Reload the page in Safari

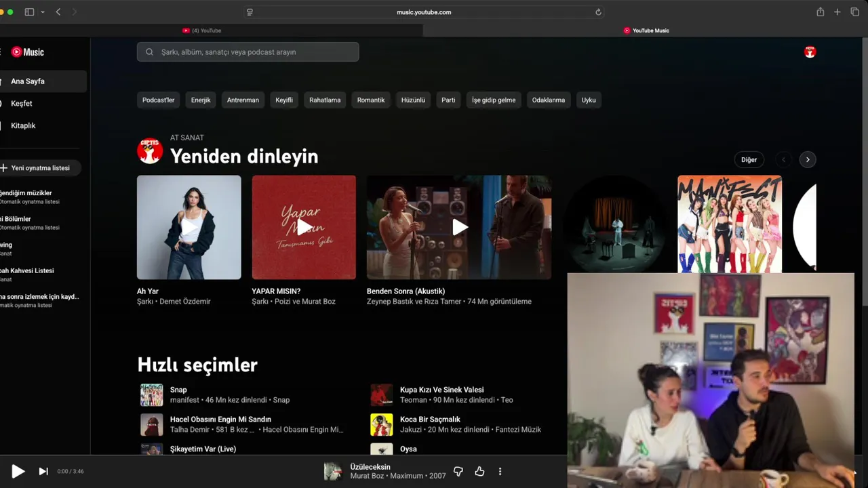pos(598,12)
